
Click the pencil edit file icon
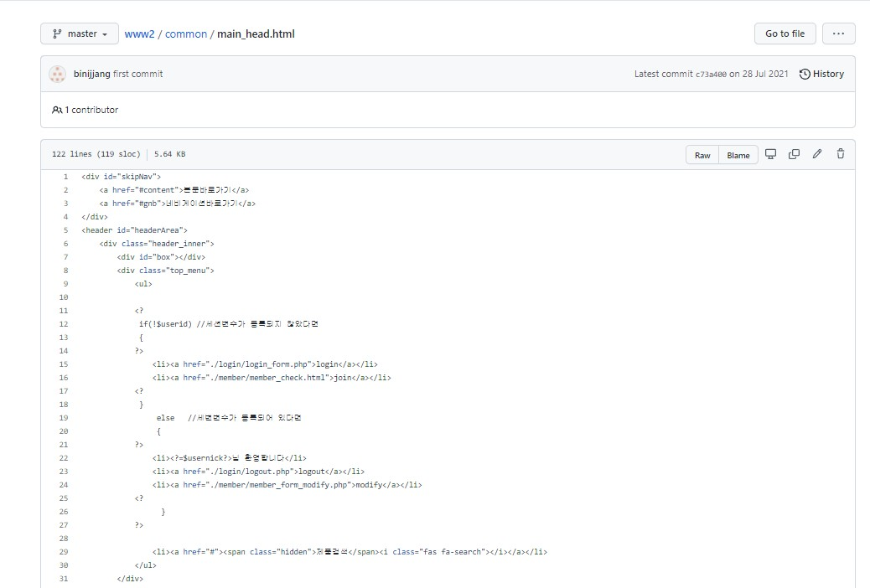coord(817,154)
